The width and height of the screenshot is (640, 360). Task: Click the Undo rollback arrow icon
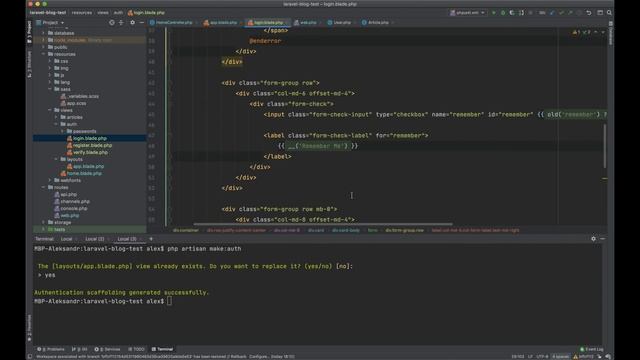pos(589,13)
